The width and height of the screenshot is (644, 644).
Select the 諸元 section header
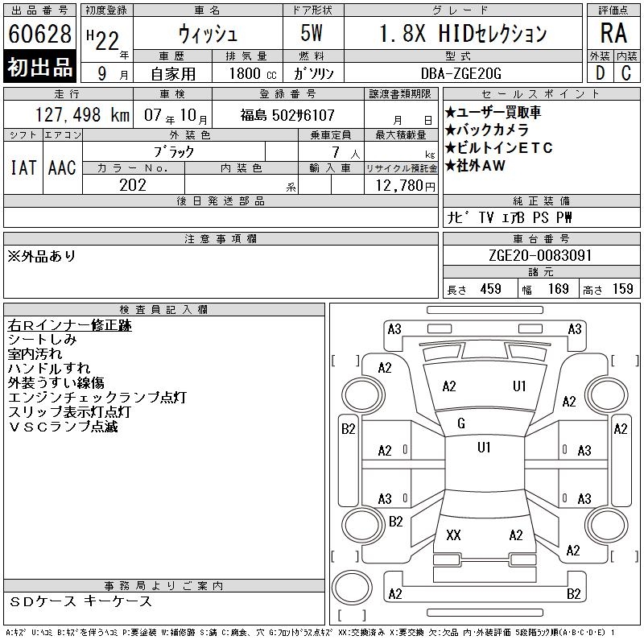click(x=541, y=272)
